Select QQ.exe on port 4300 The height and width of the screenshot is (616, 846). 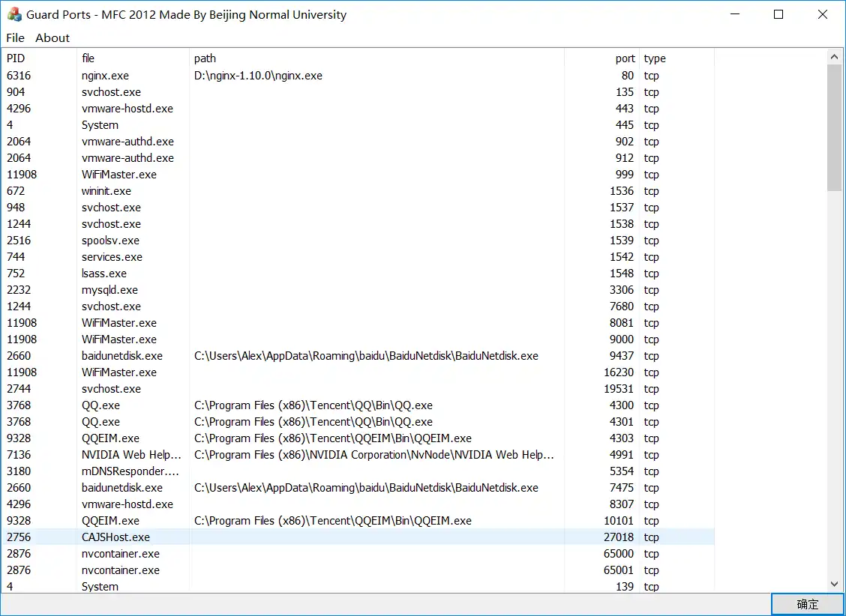[x=358, y=405]
